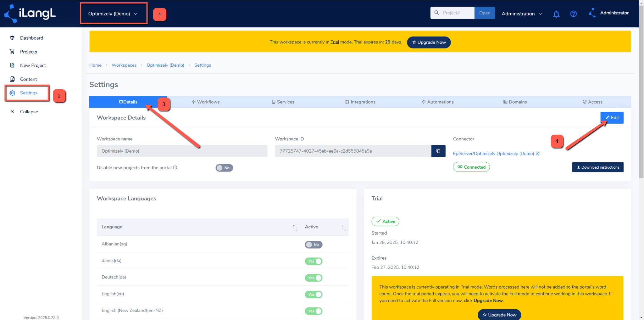Viewport: 644px width, 320px height.
Task: Switch to the Automations tab
Action: [438, 102]
